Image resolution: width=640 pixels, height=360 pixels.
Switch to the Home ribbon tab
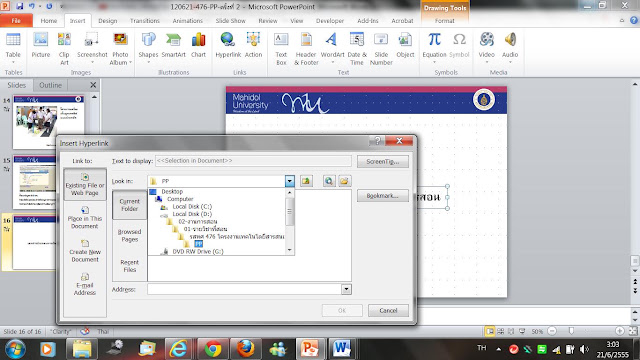point(49,21)
